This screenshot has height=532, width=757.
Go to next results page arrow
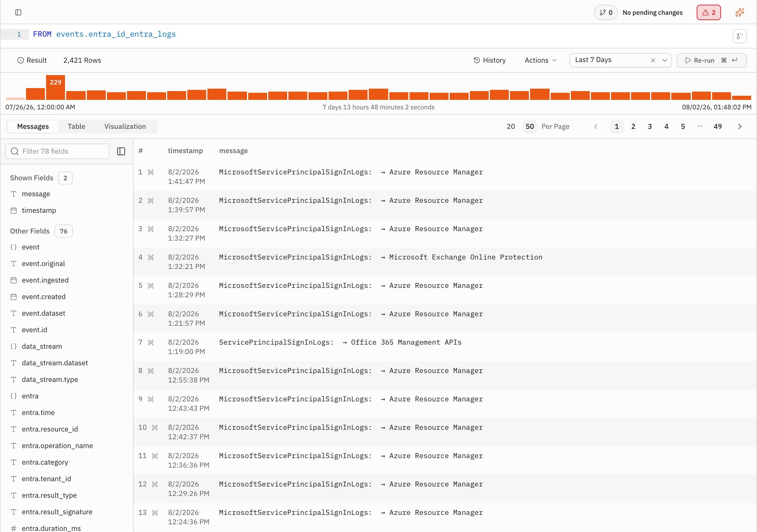pyautogui.click(x=740, y=127)
